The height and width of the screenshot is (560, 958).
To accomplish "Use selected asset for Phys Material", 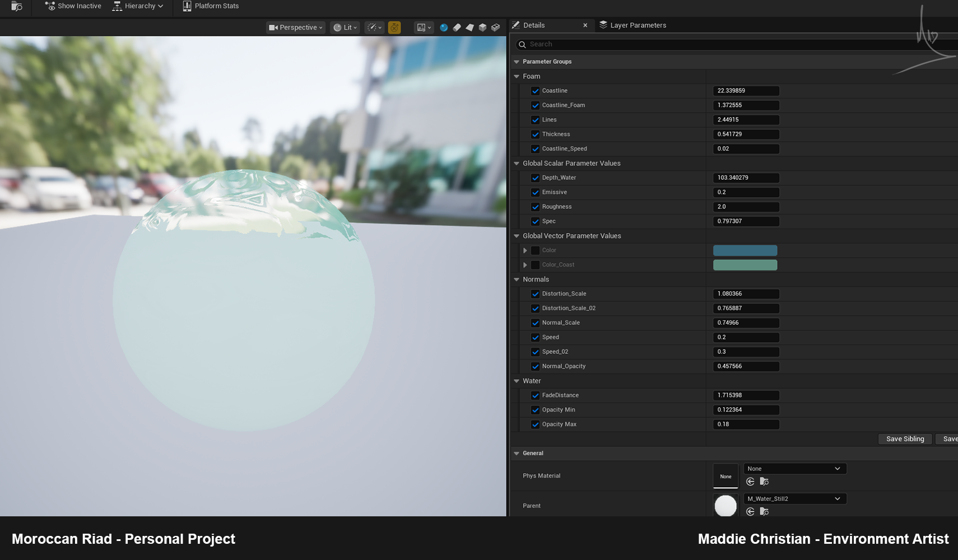I will coord(750,482).
